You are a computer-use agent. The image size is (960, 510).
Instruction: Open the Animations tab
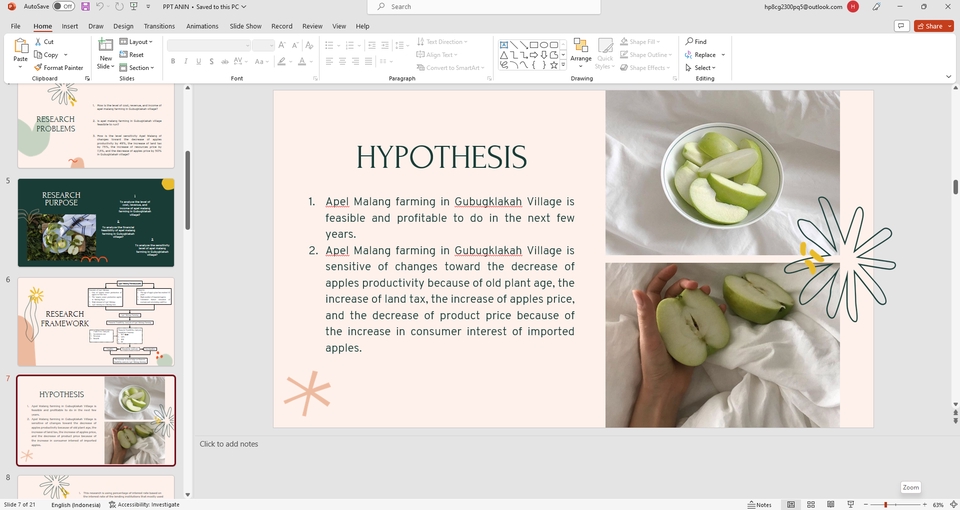pos(202,26)
